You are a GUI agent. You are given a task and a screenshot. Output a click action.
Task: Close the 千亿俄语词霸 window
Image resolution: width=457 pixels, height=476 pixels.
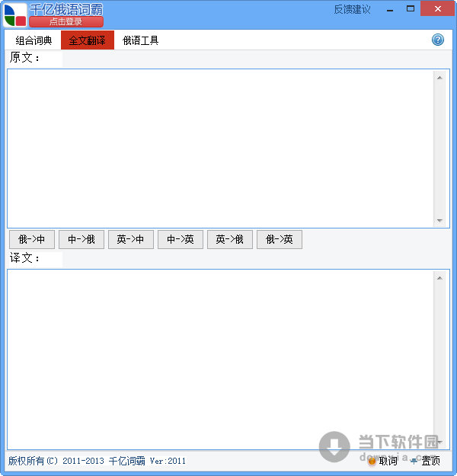pyautogui.click(x=437, y=9)
